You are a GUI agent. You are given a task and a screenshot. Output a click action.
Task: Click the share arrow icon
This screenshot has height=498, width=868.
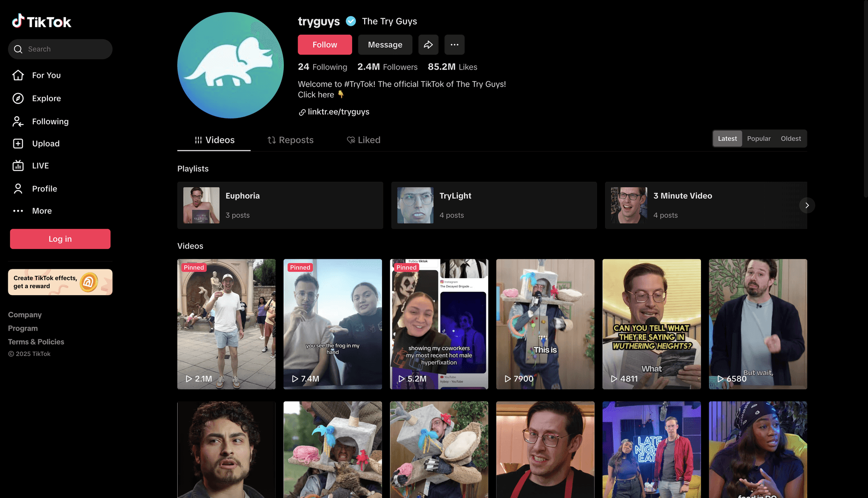[428, 45]
